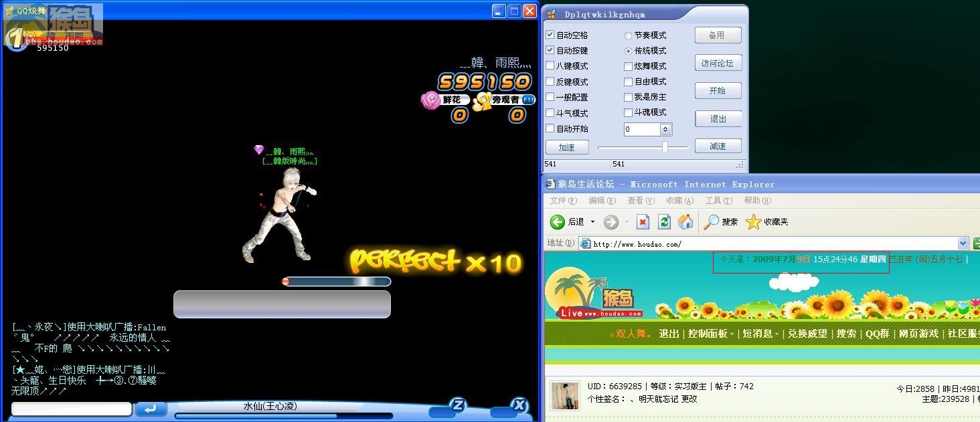Click the Z button in the game bar
This screenshot has height=422, width=980.
458,405
